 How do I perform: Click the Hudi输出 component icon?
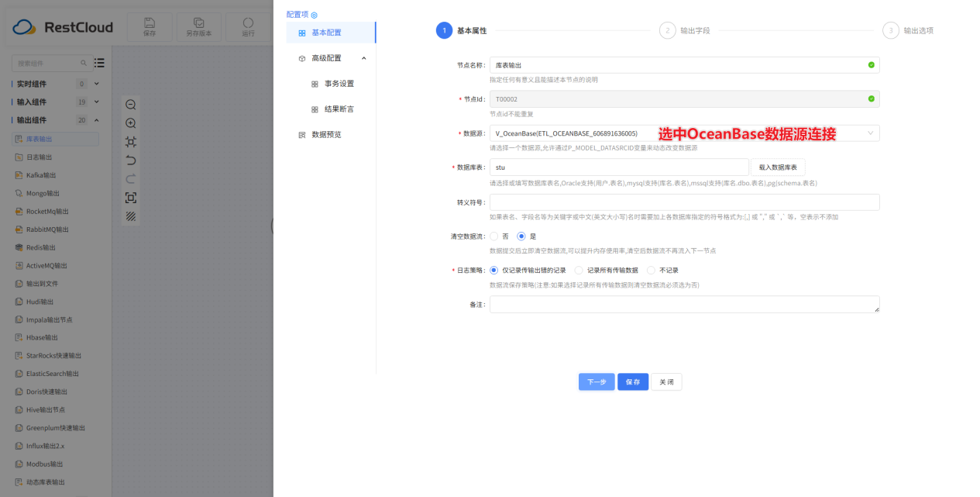coord(19,302)
